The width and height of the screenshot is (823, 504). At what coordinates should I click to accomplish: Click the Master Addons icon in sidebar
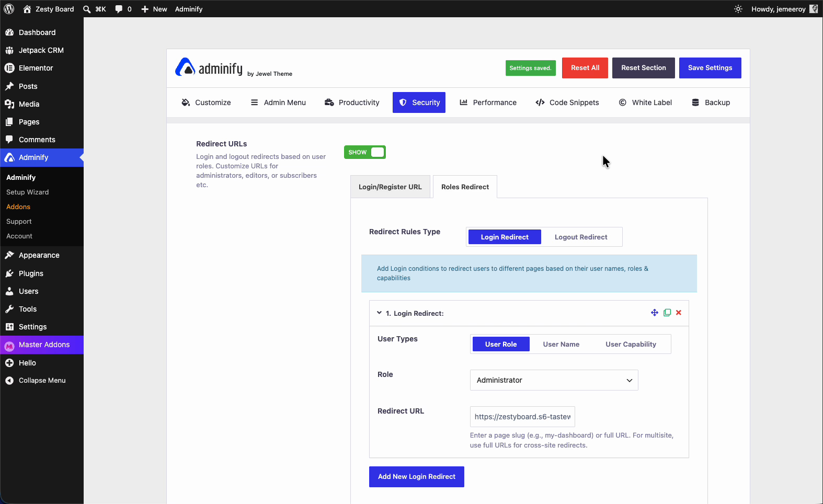(x=9, y=346)
